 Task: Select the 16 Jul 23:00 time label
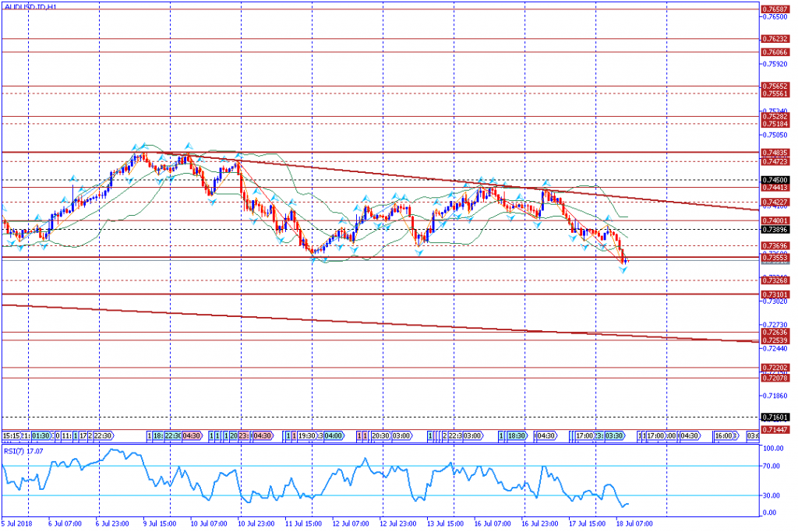(540, 523)
